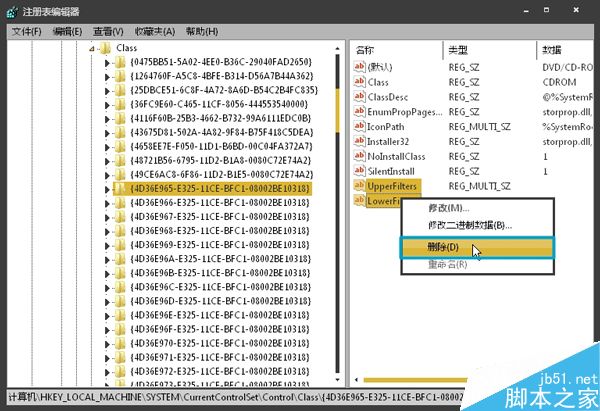The height and width of the screenshot is (411, 600).
Task: Click the string icon beside Class value
Action: click(359, 82)
